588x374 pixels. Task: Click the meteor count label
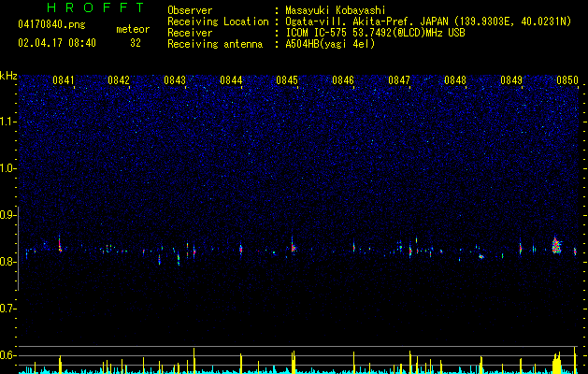(x=133, y=29)
